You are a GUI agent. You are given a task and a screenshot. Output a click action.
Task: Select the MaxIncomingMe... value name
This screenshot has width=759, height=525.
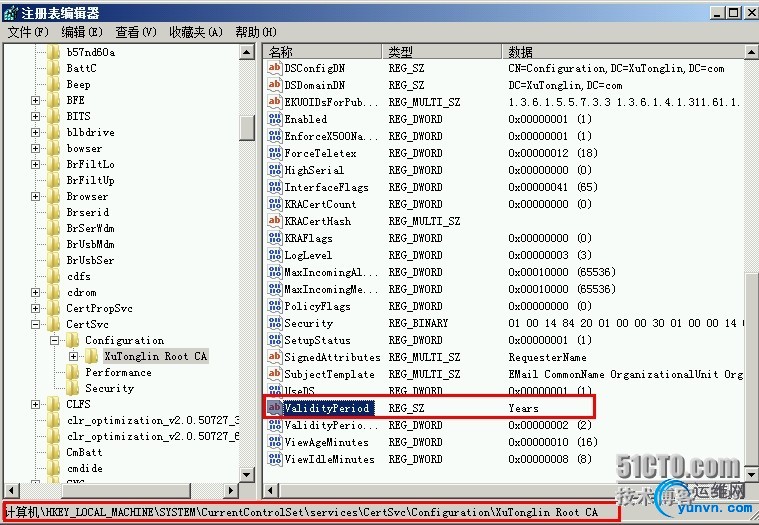click(x=331, y=289)
